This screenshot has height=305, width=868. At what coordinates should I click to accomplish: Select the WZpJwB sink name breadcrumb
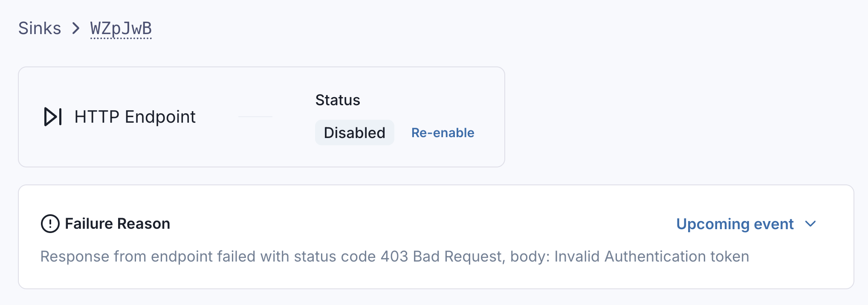click(x=121, y=29)
